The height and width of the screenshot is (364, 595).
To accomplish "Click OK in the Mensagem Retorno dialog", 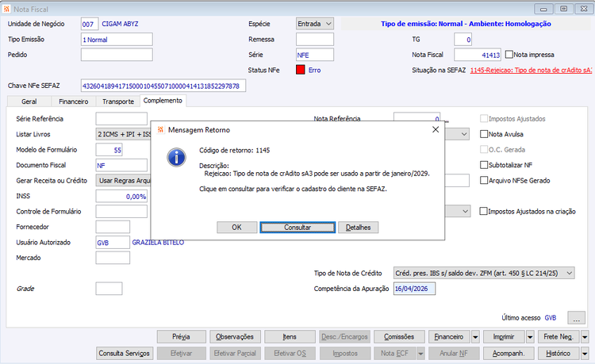I will (x=236, y=227).
